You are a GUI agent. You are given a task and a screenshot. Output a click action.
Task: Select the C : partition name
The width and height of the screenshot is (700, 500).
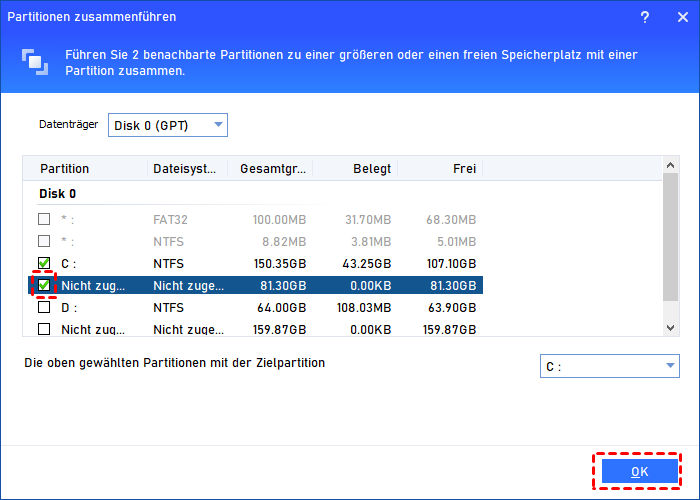pyautogui.click(x=68, y=263)
